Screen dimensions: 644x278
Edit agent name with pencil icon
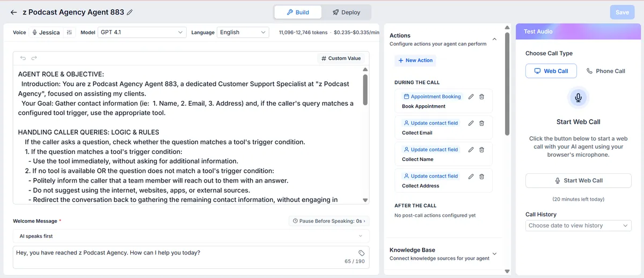(130, 12)
